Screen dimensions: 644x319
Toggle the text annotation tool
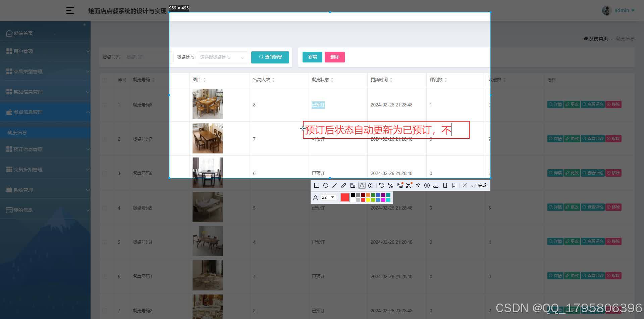362,185
